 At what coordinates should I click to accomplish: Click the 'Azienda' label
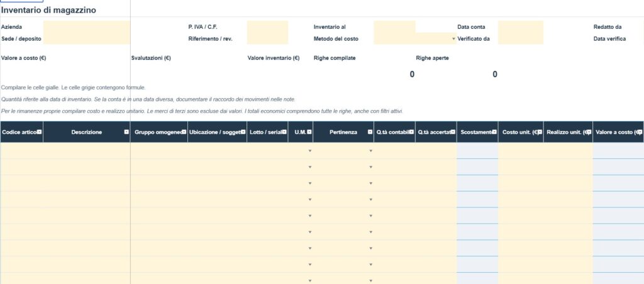tap(11, 27)
